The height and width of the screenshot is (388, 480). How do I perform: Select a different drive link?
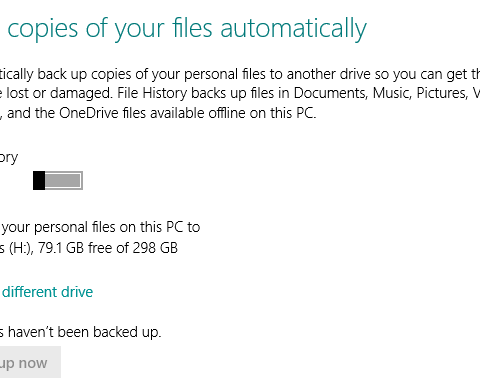pyautogui.click(x=47, y=292)
